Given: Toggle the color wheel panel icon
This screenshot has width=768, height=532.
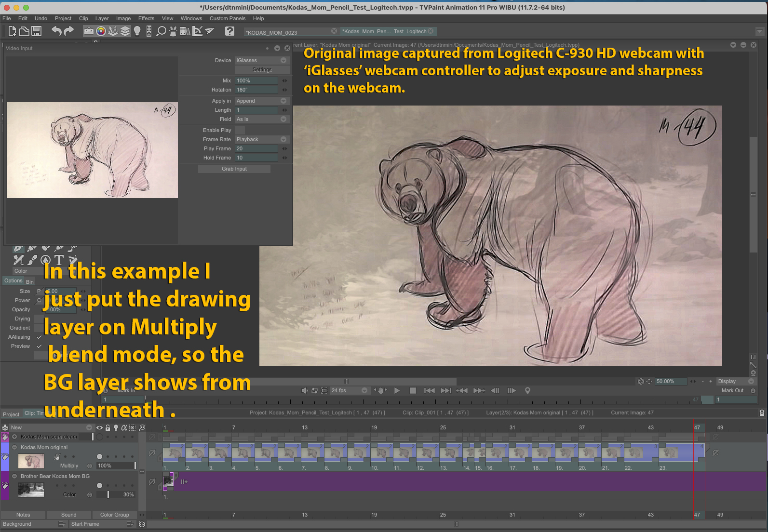Looking at the screenshot, I should tap(101, 31).
